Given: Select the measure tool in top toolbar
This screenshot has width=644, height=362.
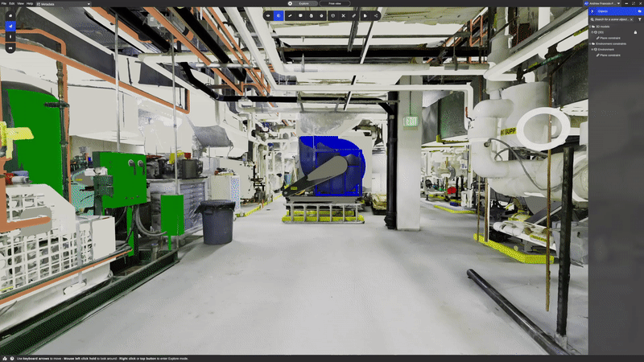Looking at the screenshot, I should (x=289, y=15).
